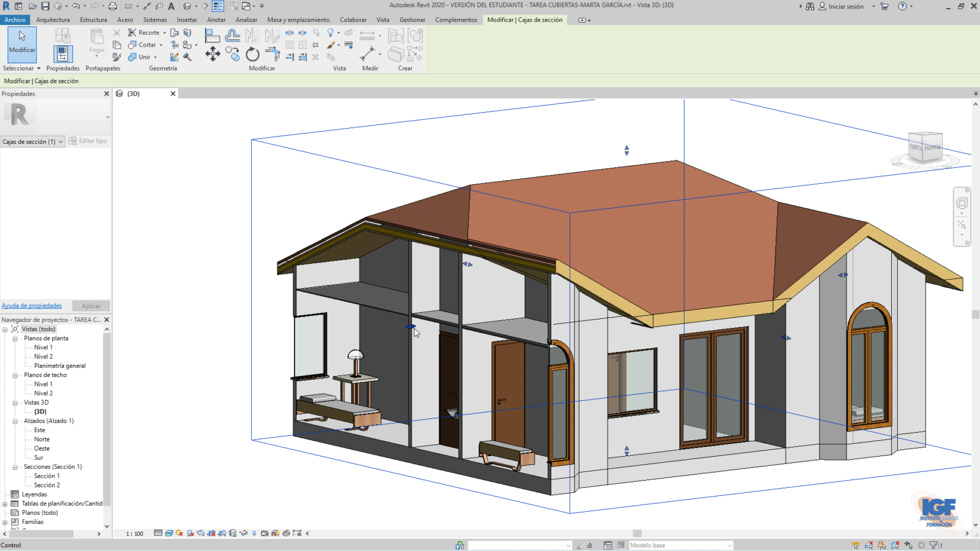This screenshot has height=551, width=980.
Task: Open the Cajas de sección type dropdown
Action: 33,141
